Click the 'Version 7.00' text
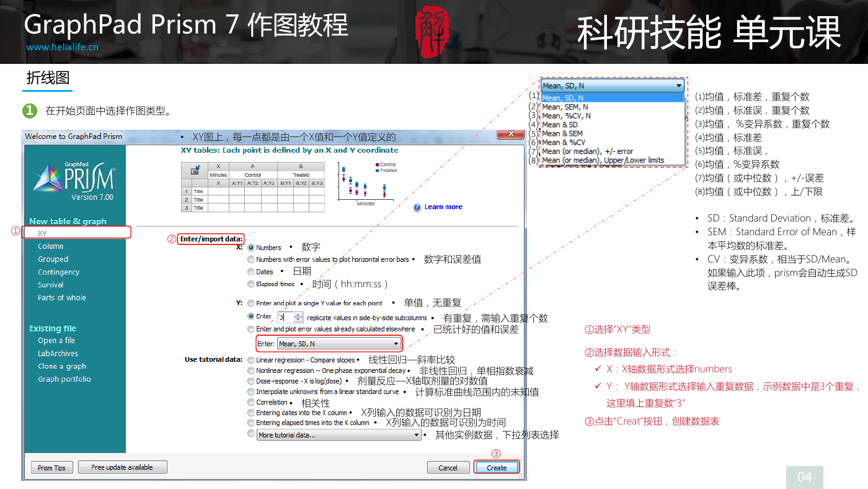This screenshot has height=489, width=868. 92,197
